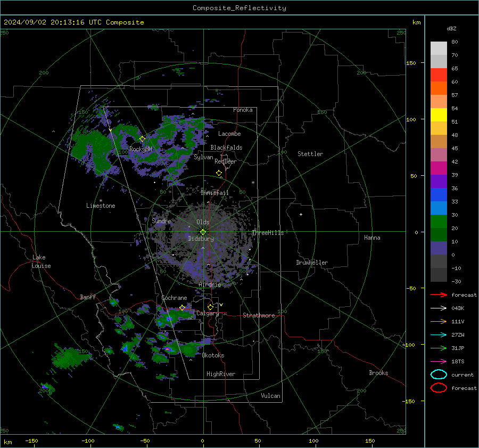
Task: Click the Banff town label
Action: (x=88, y=297)
